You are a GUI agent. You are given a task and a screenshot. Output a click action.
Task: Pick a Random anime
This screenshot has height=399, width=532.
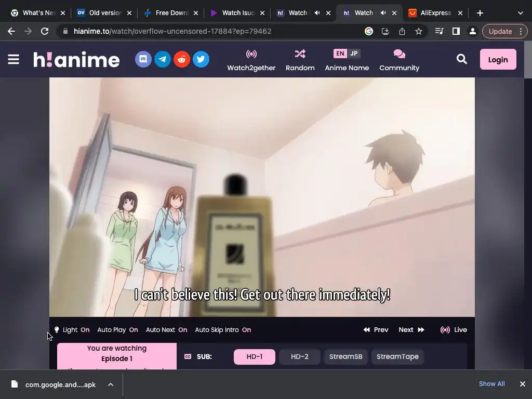pos(300,60)
